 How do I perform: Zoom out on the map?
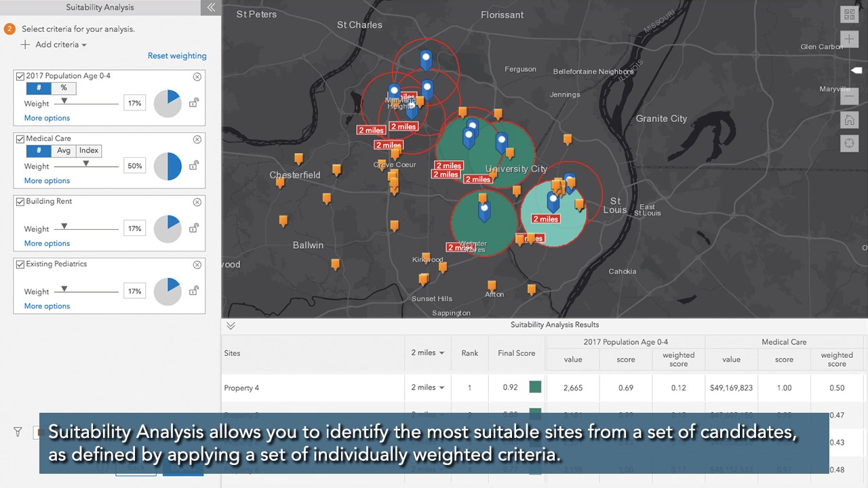(x=849, y=96)
